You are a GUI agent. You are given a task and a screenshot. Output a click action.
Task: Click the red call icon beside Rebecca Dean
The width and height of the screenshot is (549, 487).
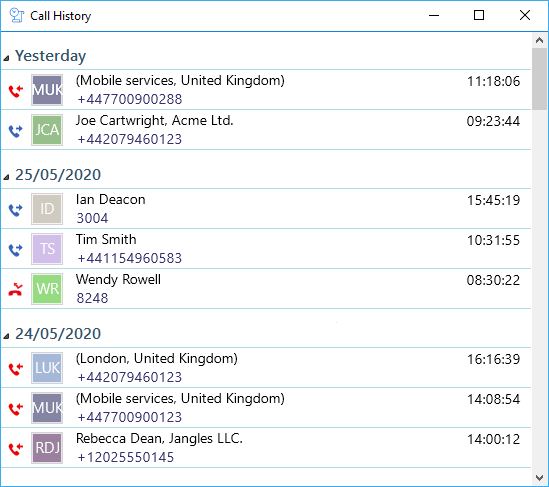pyautogui.click(x=16, y=448)
